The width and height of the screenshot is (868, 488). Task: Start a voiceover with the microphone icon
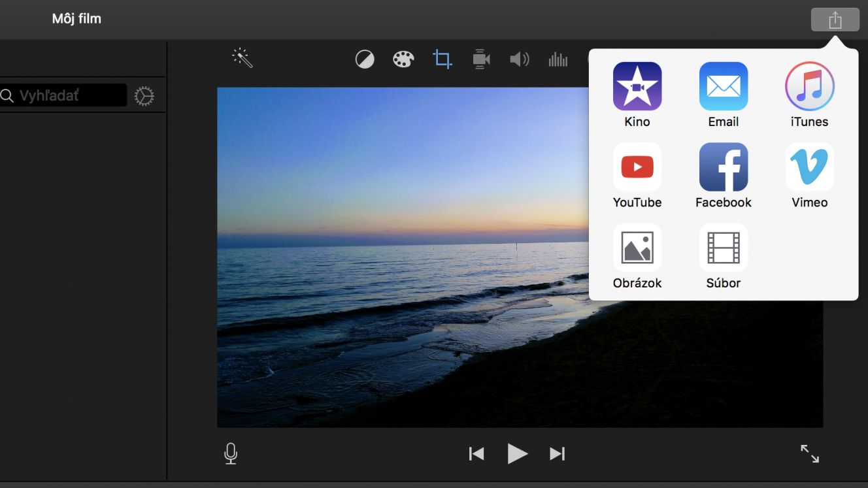pos(231,453)
